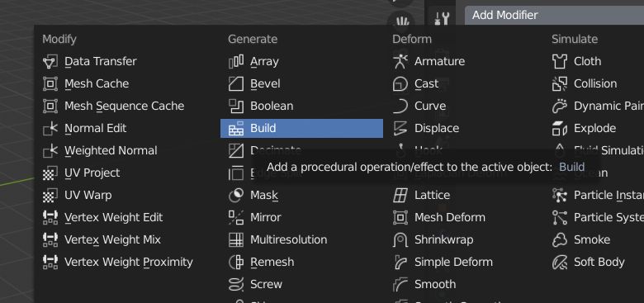Click the Mesh Deform icon

point(400,218)
